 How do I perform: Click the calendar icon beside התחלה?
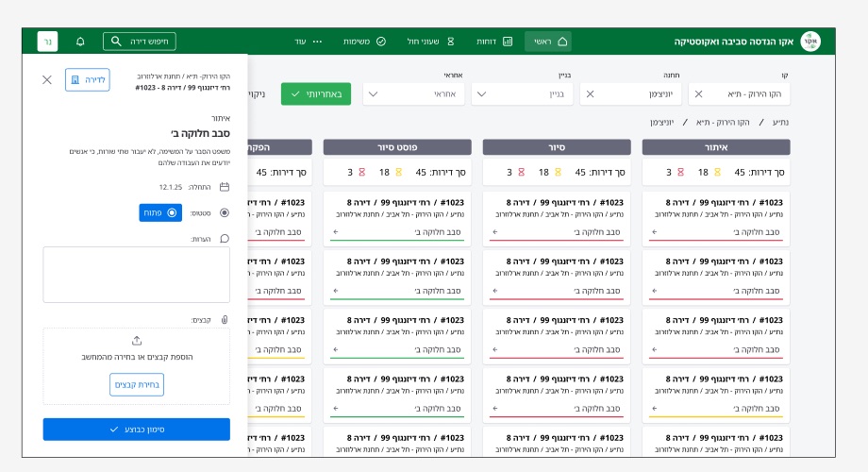(225, 187)
